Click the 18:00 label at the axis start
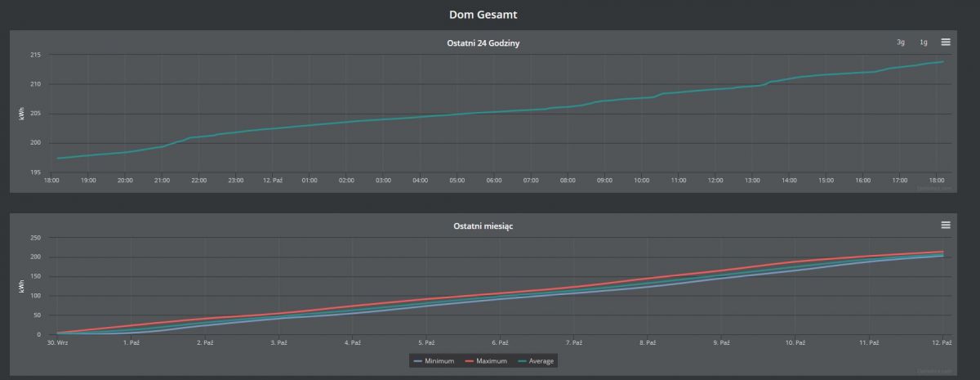 tap(52, 180)
